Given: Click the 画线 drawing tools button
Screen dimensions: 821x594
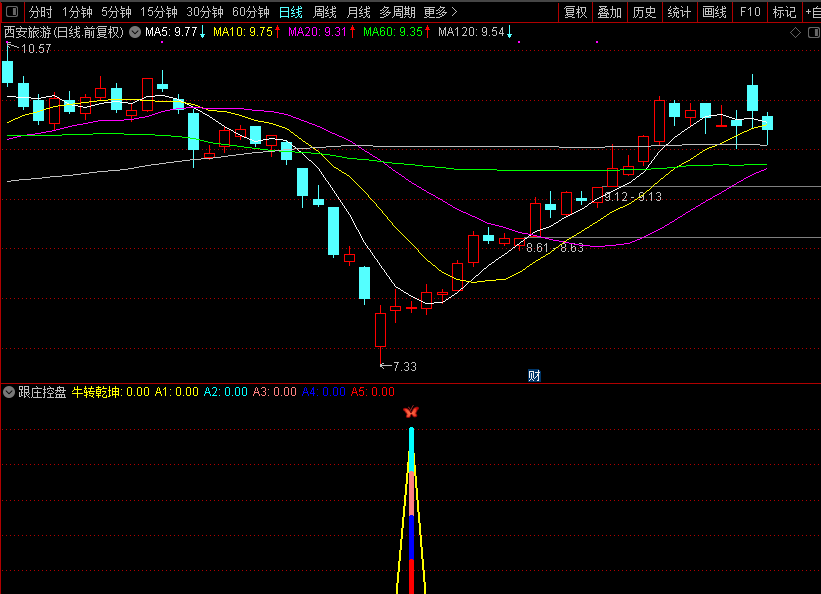Looking at the screenshot, I should [x=714, y=12].
